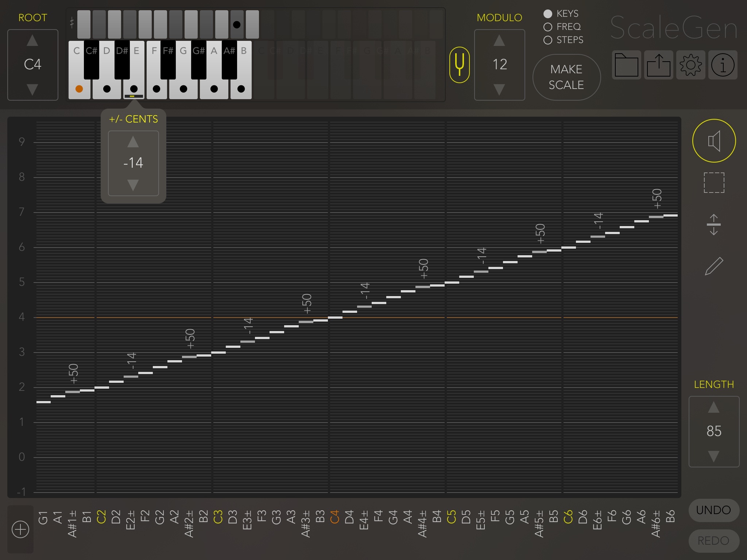Open settings gear icon
Screen dimensions: 747x560
click(690, 65)
